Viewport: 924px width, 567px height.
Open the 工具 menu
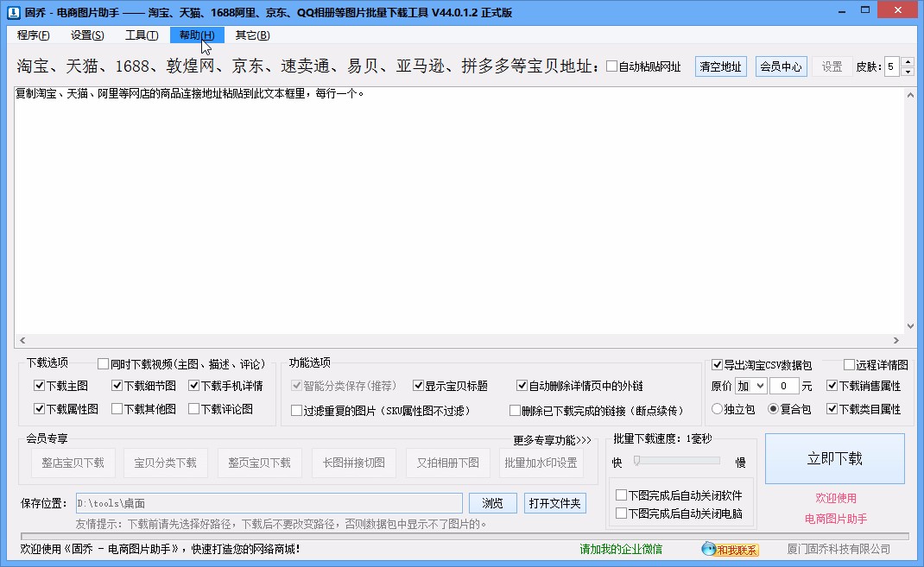(141, 35)
